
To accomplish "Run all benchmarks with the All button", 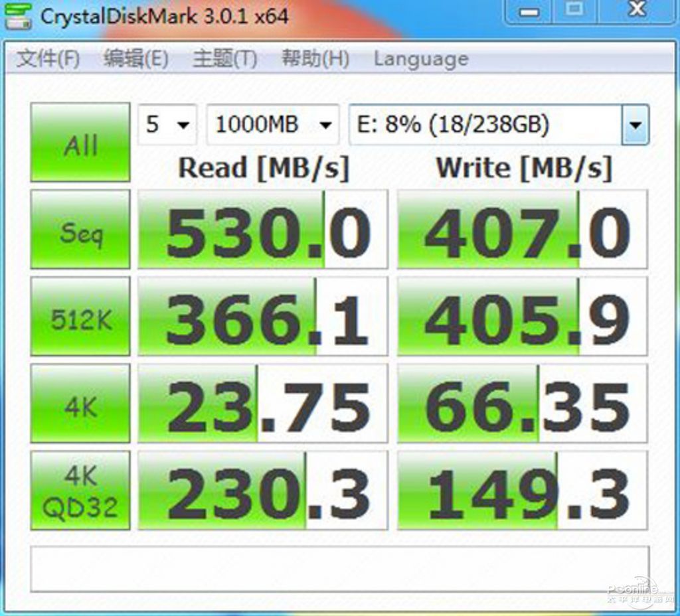I will point(80,142).
